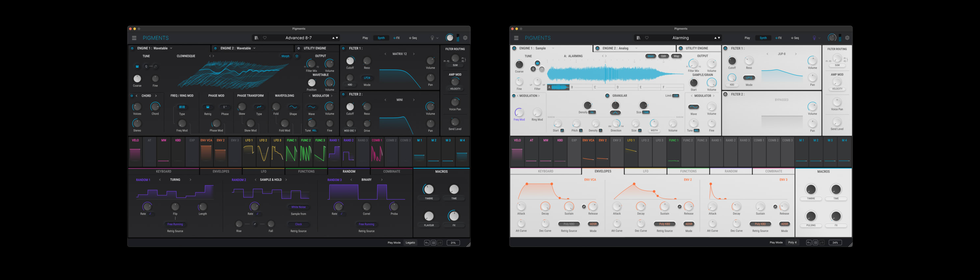Open preset library browser in Advanced 8-7 window
The image size is (980, 280).
coord(256,38)
